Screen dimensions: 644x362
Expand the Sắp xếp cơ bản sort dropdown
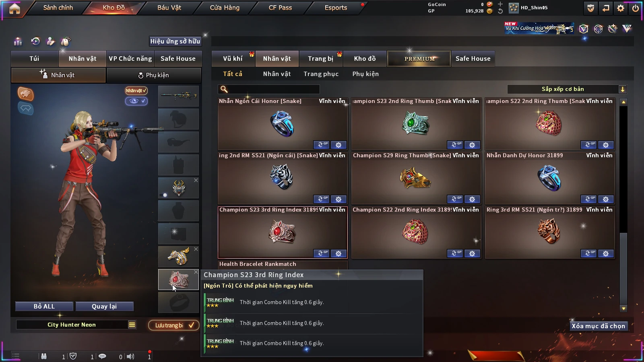(623, 89)
